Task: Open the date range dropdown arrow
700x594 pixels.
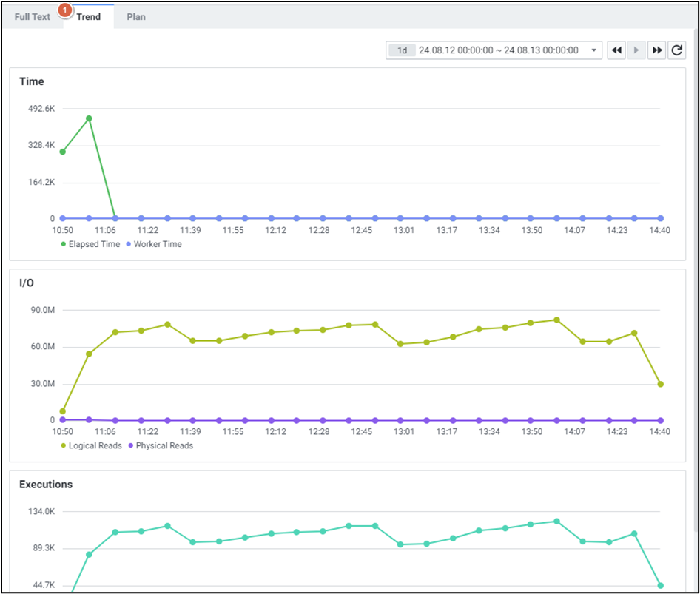Action: [594, 50]
